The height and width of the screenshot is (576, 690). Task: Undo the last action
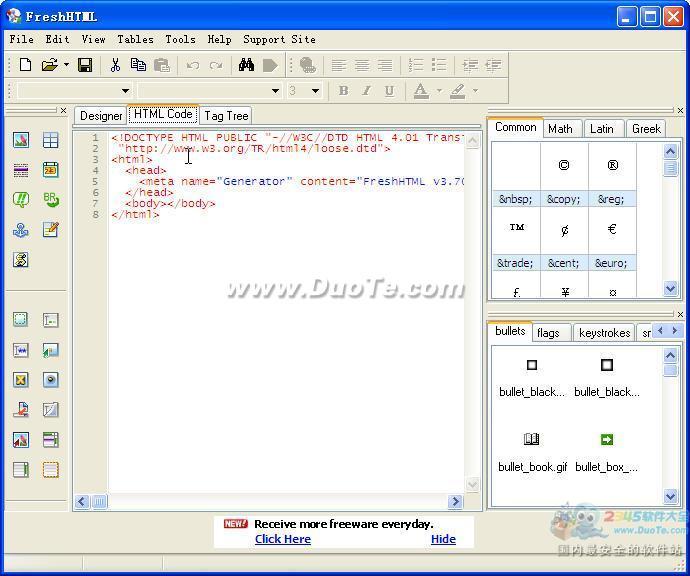(x=193, y=66)
